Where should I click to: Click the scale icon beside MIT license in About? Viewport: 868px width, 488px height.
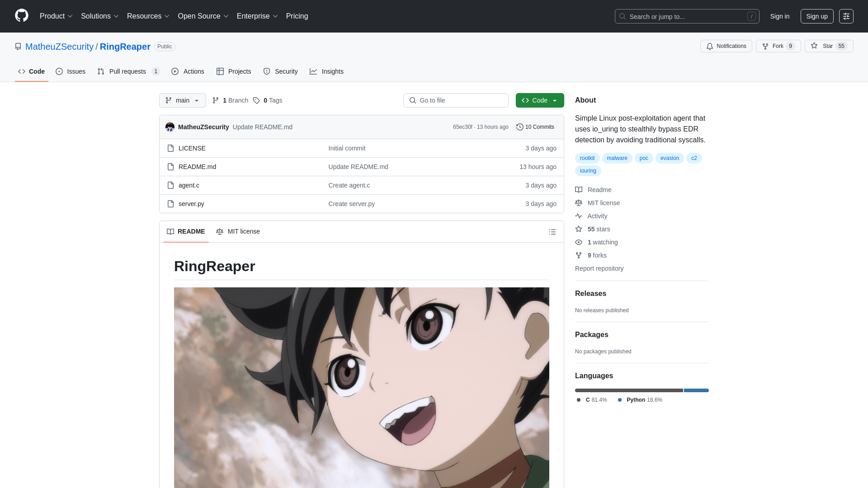(579, 203)
